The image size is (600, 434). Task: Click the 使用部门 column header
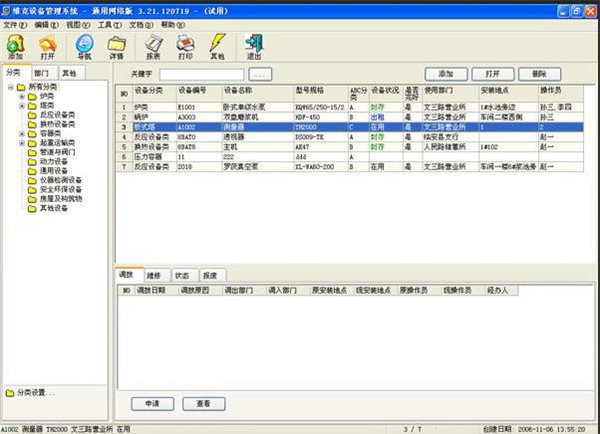451,94
